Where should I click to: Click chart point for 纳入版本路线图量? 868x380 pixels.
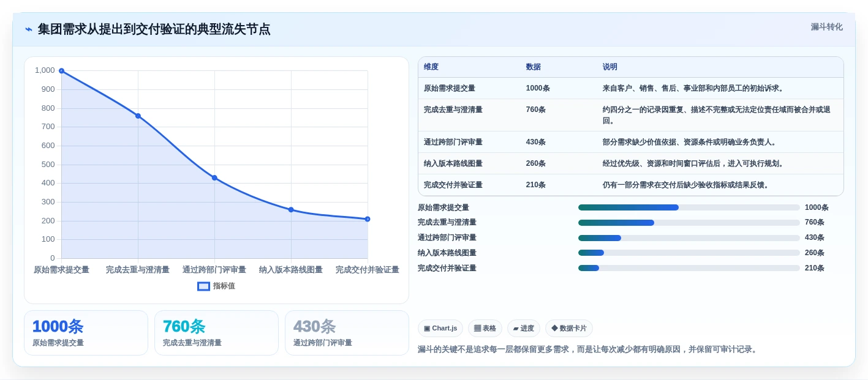click(x=291, y=209)
